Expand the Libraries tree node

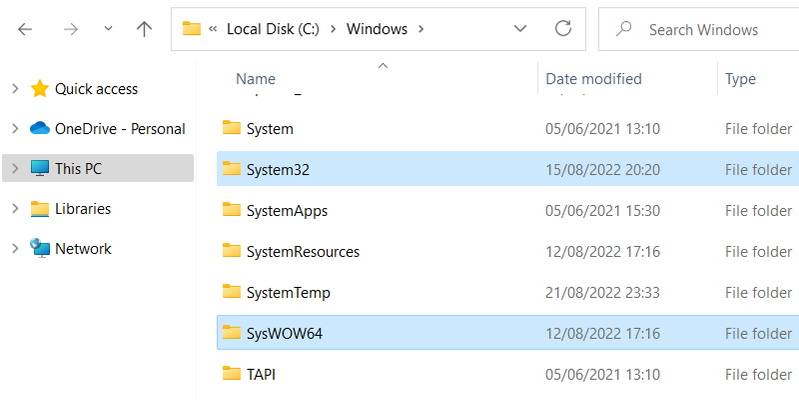(x=15, y=209)
